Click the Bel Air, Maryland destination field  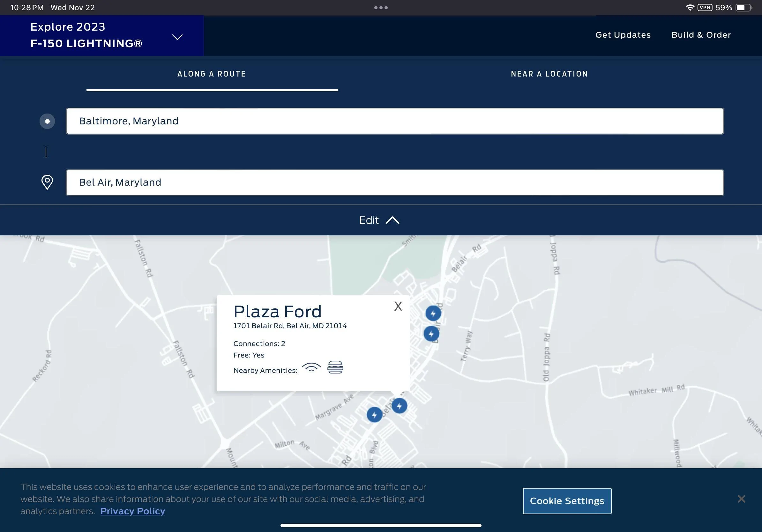point(395,182)
